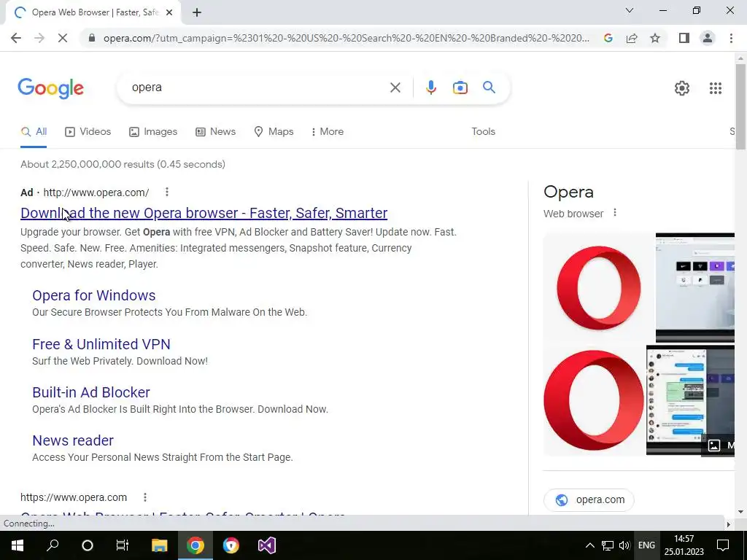Open File Explorer from taskbar
The height and width of the screenshot is (560, 747).
159,545
